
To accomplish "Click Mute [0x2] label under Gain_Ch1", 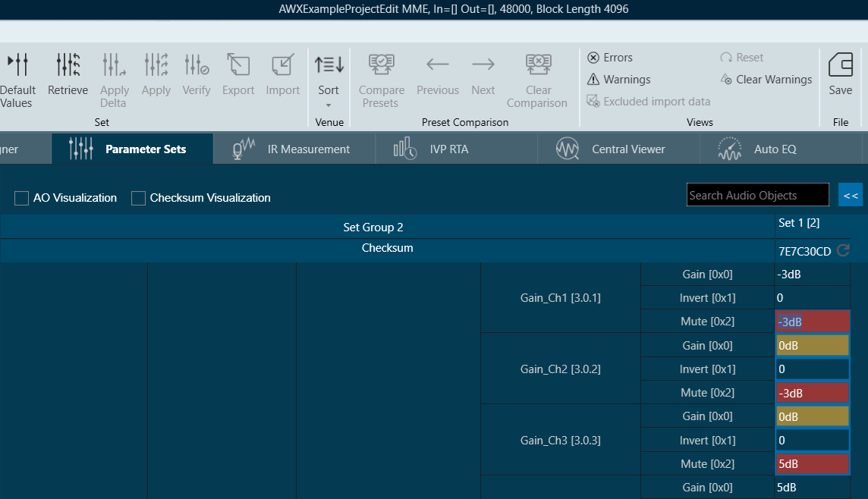I will [707, 322].
